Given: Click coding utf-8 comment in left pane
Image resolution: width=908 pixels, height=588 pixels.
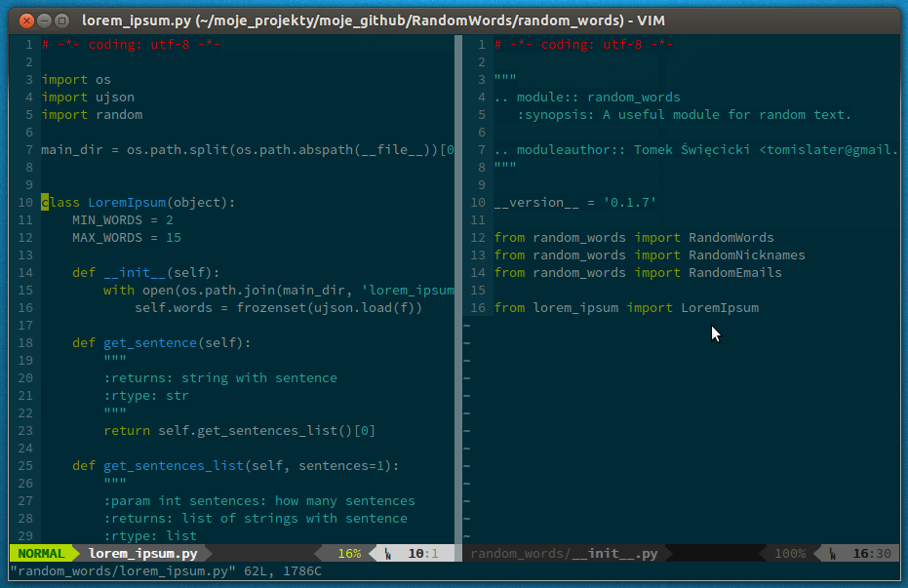Looking at the screenshot, I should (x=131, y=45).
